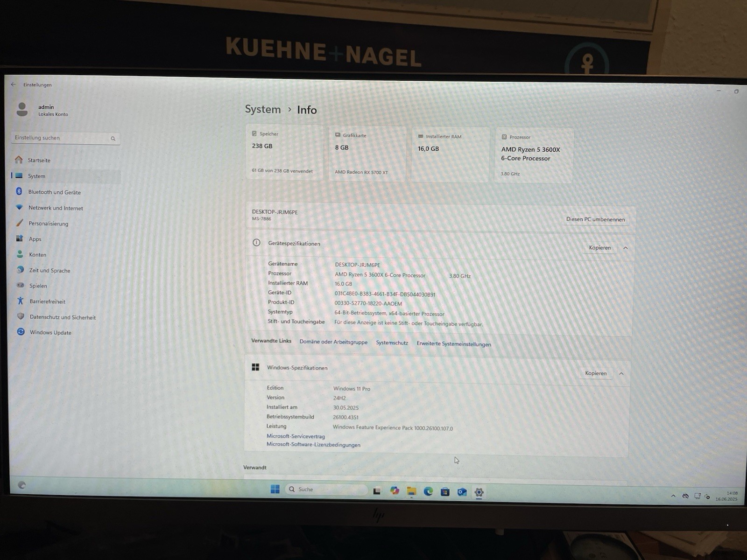Click the Spielen controller icon
The image size is (747, 560).
pyautogui.click(x=21, y=285)
